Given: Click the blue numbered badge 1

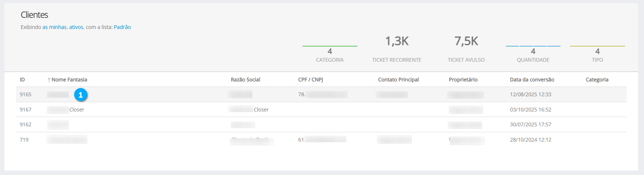Looking at the screenshot, I should pyautogui.click(x=80, y=95).
